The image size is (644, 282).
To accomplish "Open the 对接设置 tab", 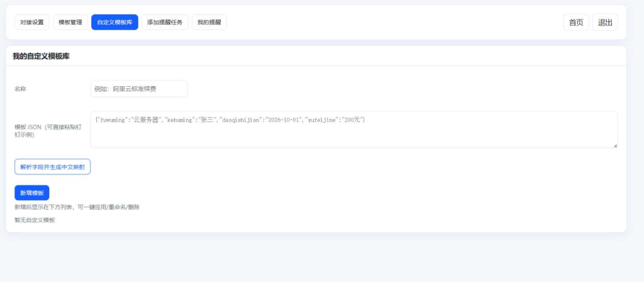I will click(32, 22).
